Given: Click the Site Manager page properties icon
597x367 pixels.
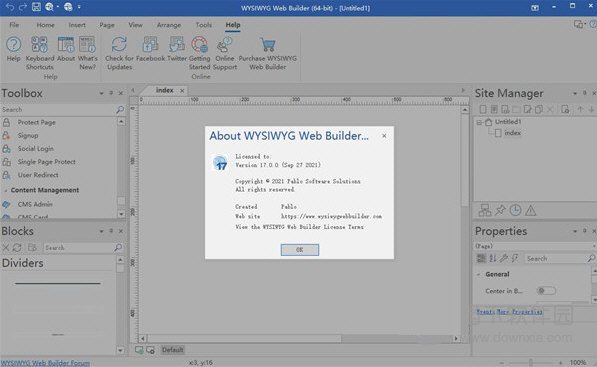Looking at the screenshot, I should pyautogui.click(x=565, y=110).
